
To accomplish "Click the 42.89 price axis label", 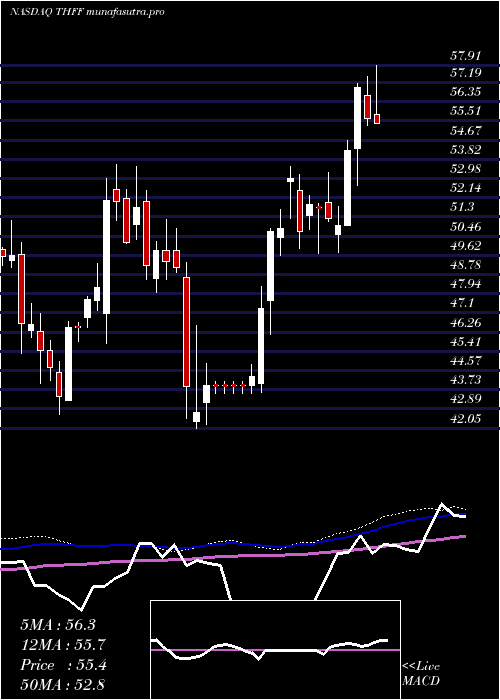I will pos(465,399).
